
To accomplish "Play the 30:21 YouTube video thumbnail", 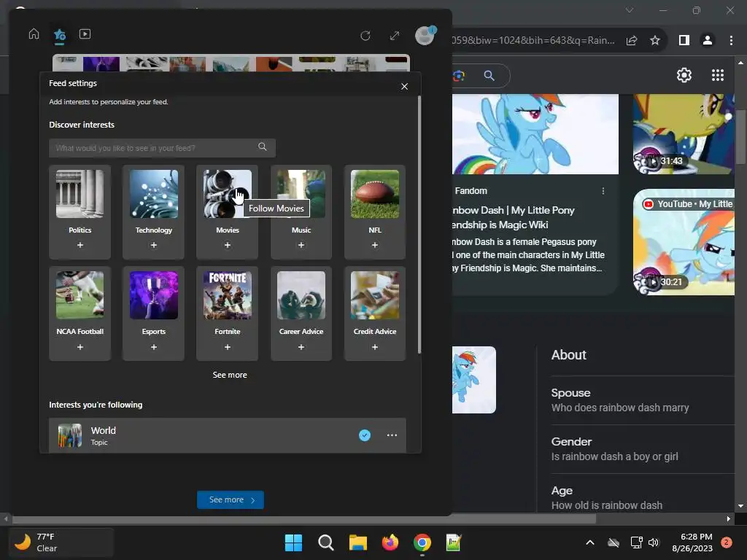I will tap(684, 242).
